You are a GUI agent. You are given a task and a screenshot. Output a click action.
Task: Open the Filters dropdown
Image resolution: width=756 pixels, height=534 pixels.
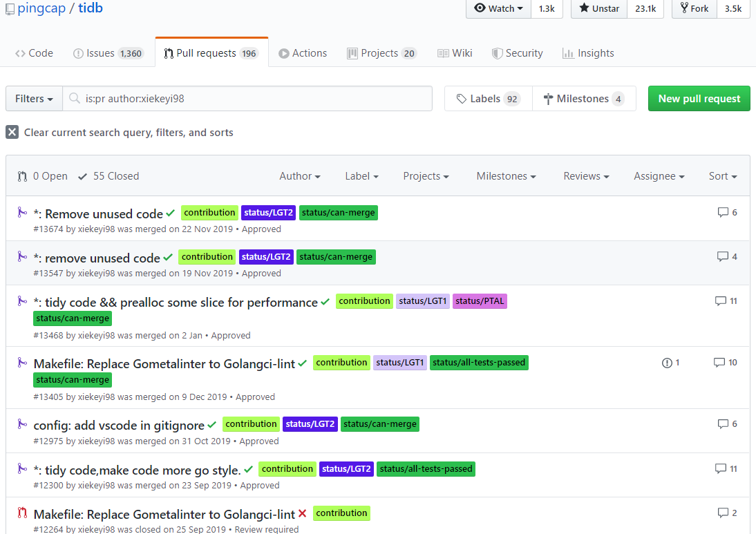(34, 99)
